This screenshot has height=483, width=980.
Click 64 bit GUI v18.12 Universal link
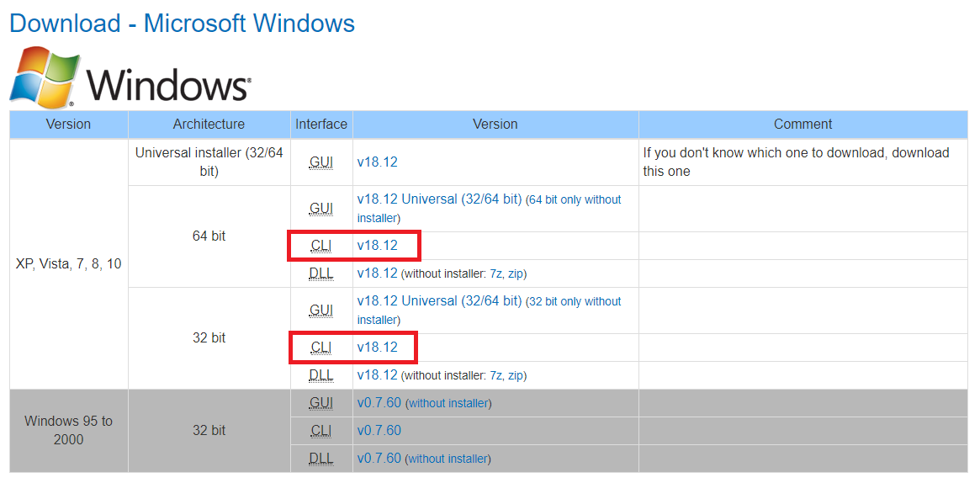coord(439,199)
